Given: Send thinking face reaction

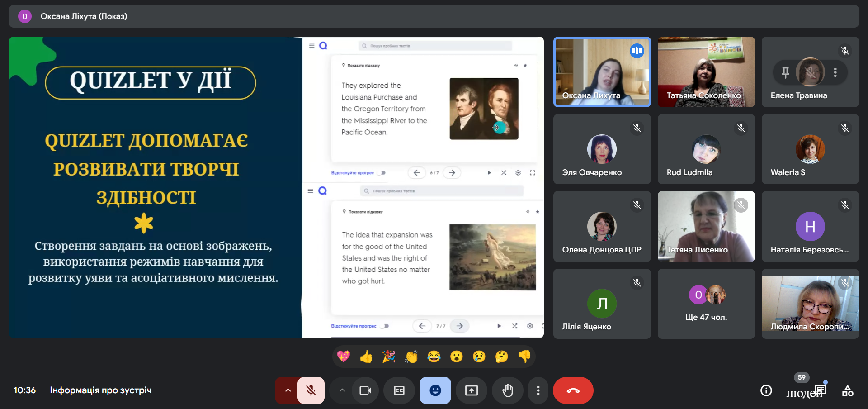Looking at the screenshot, I should 502,357.
